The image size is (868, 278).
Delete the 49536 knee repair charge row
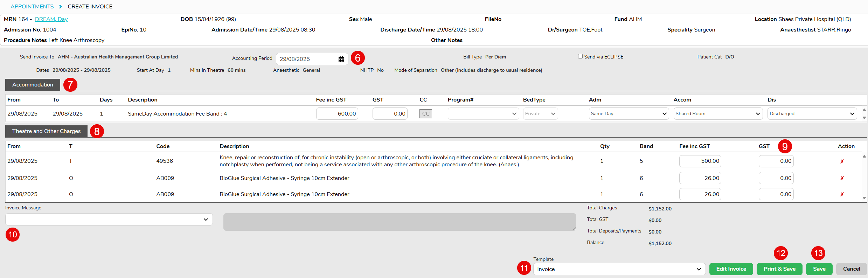pyautogui.click(x=842, y=161)
